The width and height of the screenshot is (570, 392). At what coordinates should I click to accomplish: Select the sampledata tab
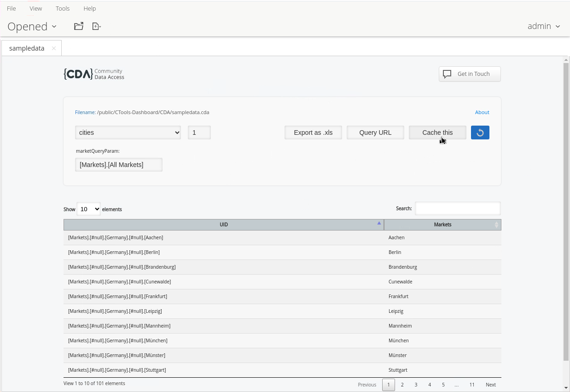pyautogui.click(x=27, y=48)
